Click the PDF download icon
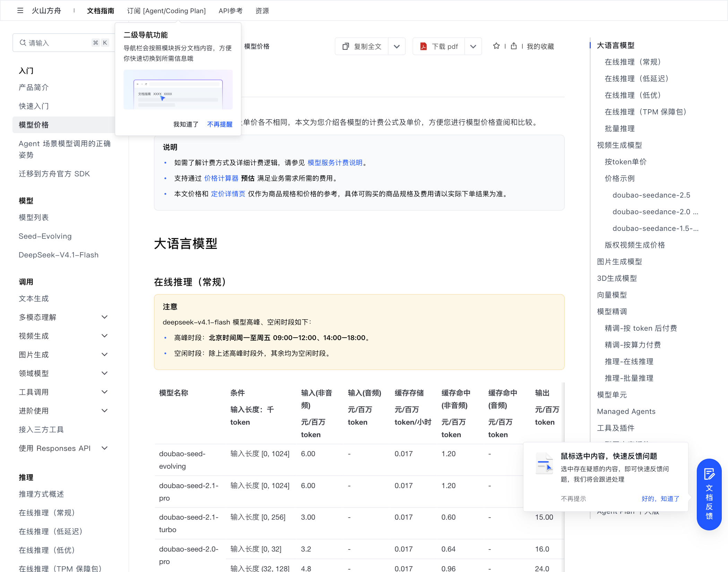The width and height of the screenshot is (728, 572). point(423,46)
